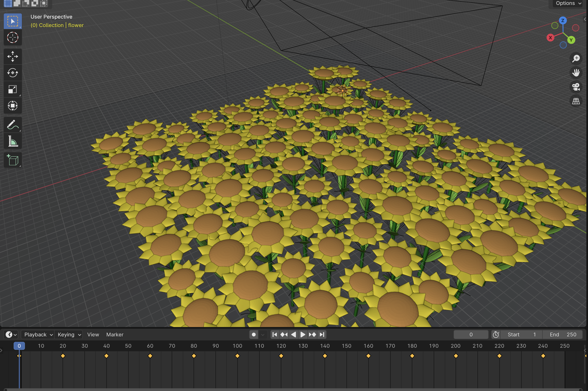Screen dimensions: 588x391
Task: Pick the Rotate tool
Action: tap(13, 73)
